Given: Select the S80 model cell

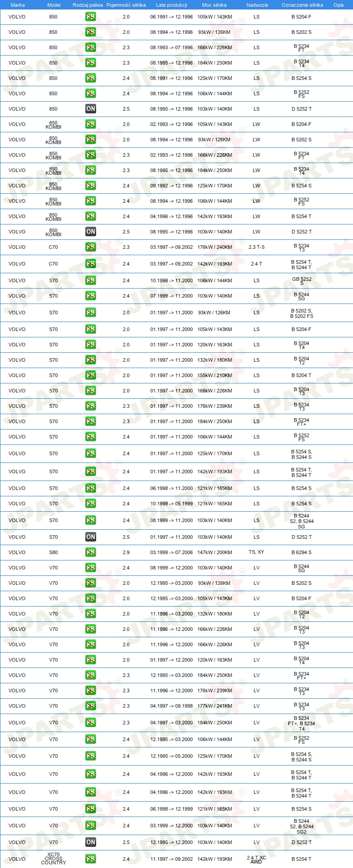Looking at the screenshot, I should click(x=54, y=552).
